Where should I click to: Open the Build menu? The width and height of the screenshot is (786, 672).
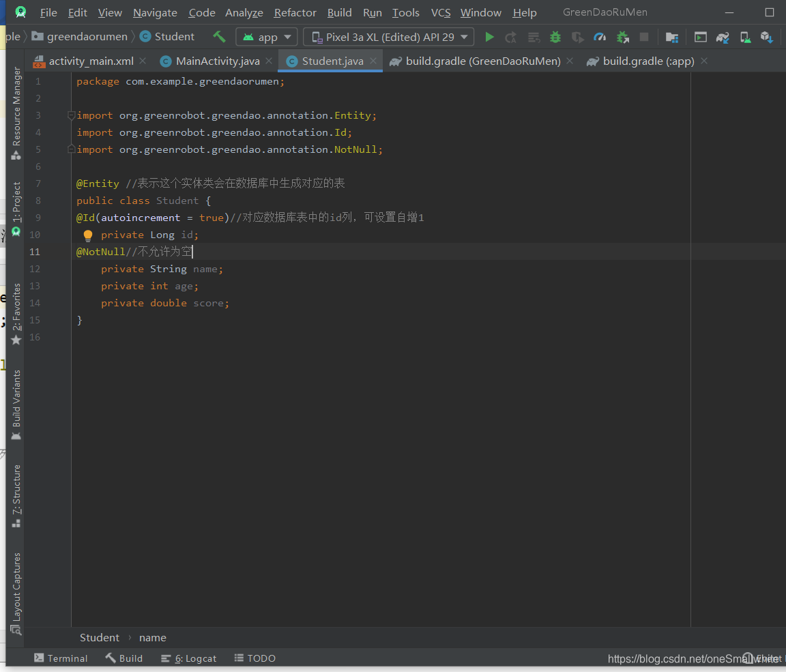[x=339, y=12]
